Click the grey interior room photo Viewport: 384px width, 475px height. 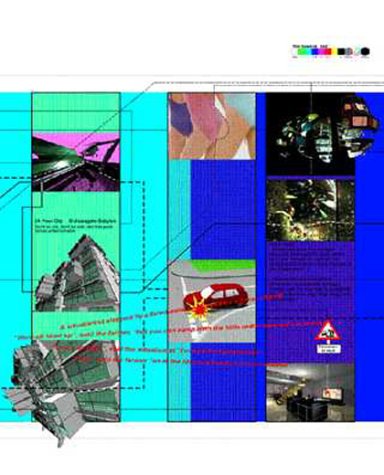point(310,392)
